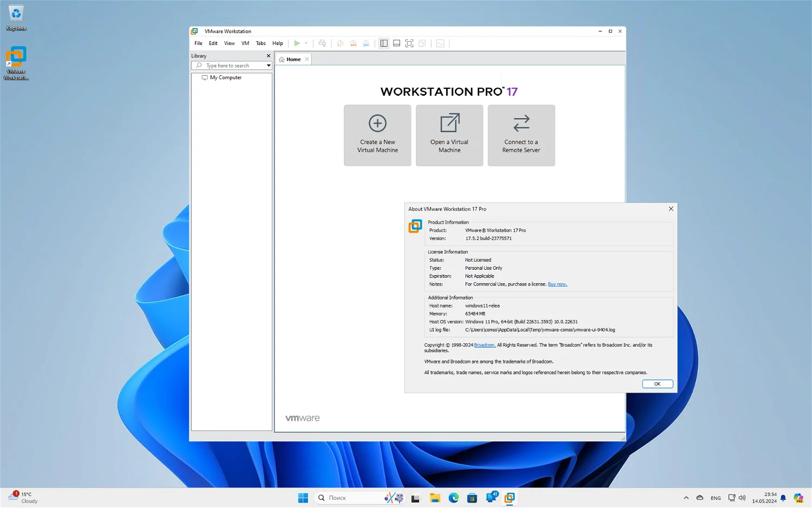This screenshot has height=508, width=812.
Task: Click the UI log file path text
Action: tap(540, 330)
